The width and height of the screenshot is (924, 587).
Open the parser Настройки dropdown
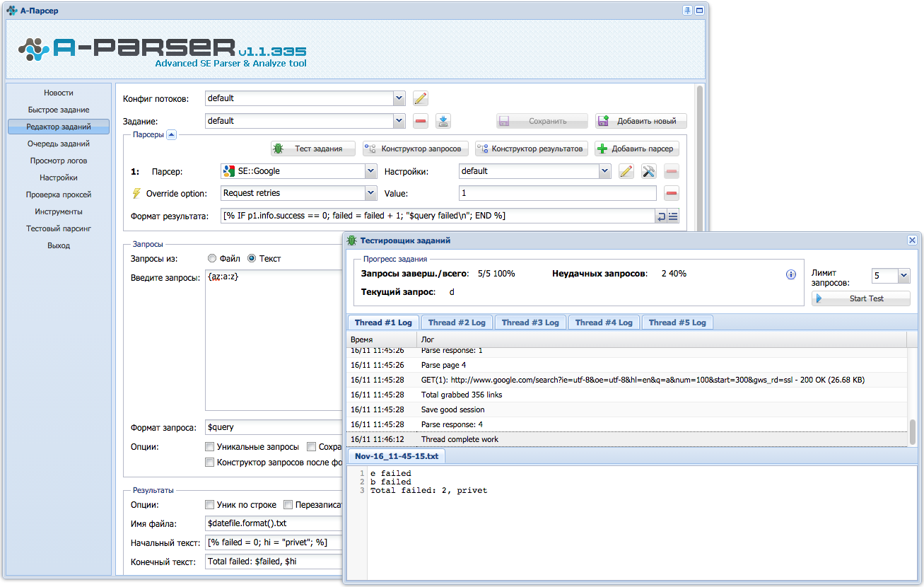pyautogui.click(x=604, y=171)
